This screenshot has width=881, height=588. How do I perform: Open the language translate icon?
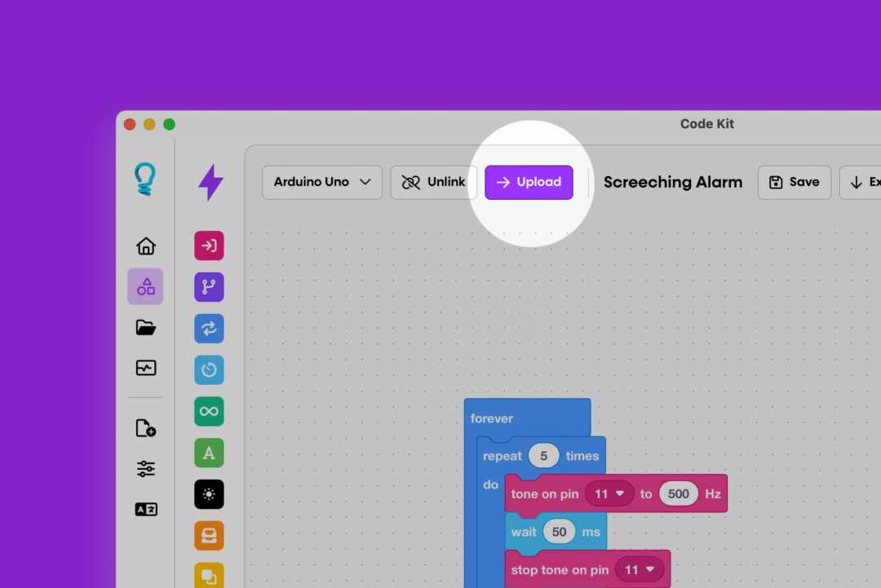point(145,510)
